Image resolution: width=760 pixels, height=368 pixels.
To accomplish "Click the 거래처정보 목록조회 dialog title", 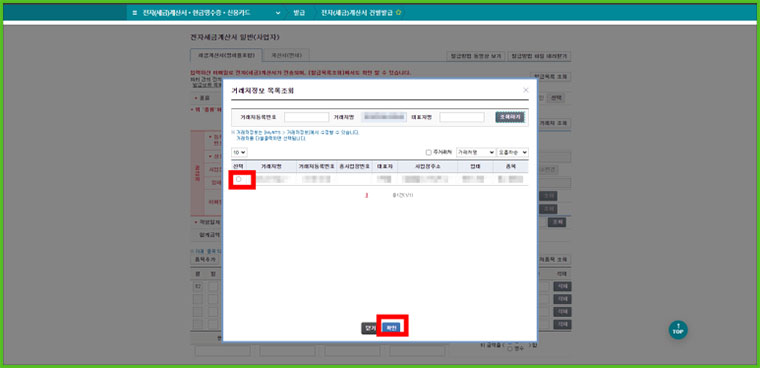I will click(x=263, y=91).
